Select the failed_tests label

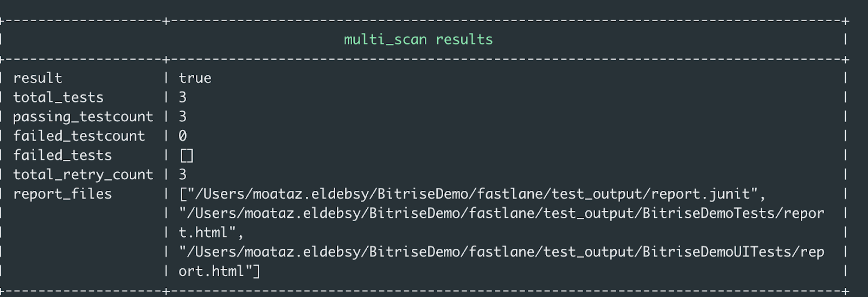click(62, 156)
